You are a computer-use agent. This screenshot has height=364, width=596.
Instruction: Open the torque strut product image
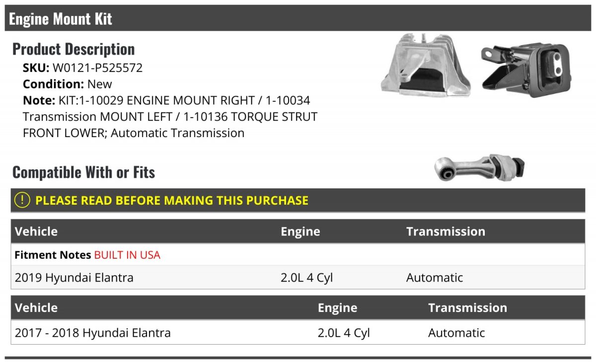click(x=480, y=168)
